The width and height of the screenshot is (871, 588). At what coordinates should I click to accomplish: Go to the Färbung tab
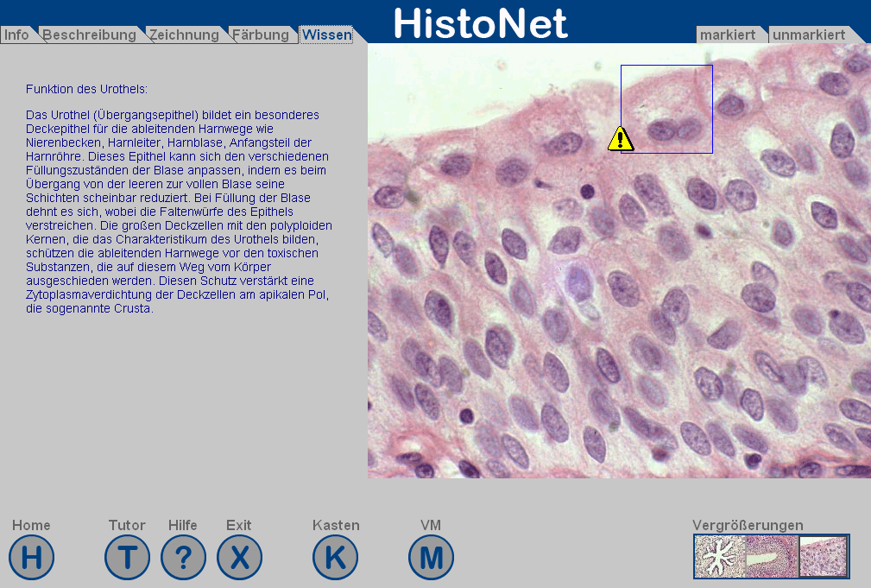pyautogui.click(x=261, y=35)
